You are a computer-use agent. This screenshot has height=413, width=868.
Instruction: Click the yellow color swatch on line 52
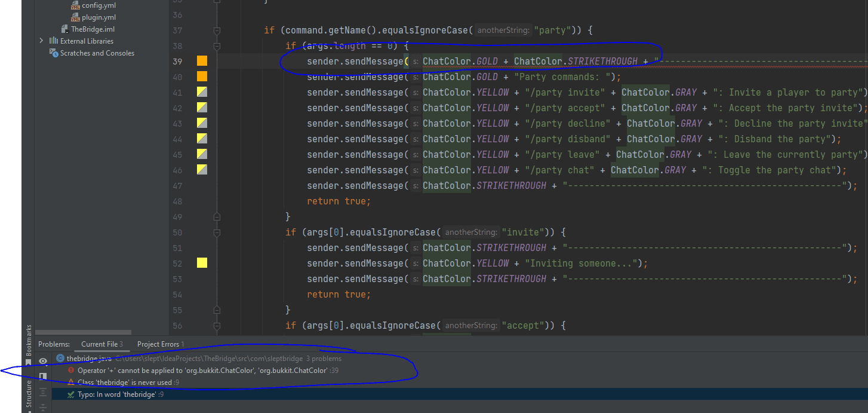point(202,263)
